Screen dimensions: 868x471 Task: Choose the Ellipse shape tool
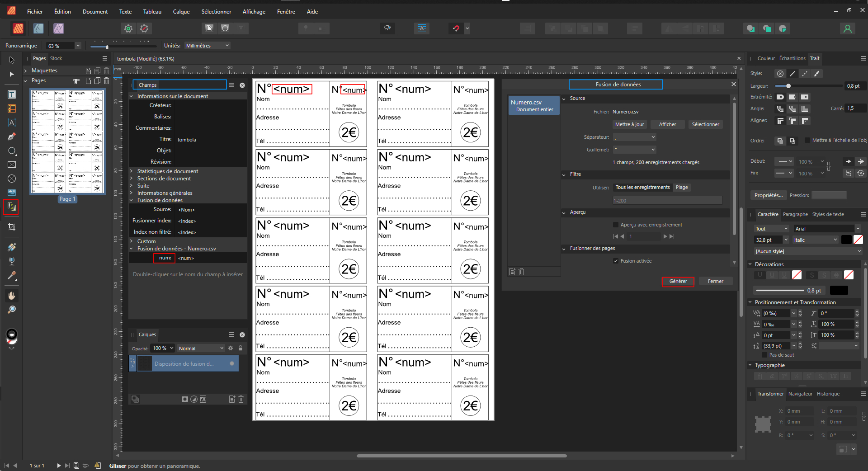(x=12, y=151)
